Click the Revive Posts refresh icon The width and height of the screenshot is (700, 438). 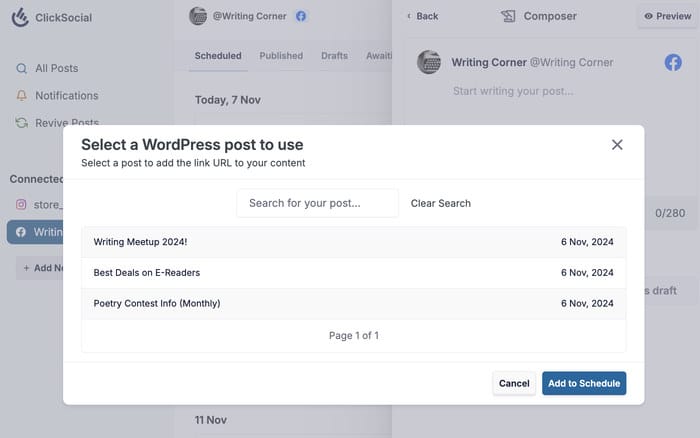click(21, 122)
